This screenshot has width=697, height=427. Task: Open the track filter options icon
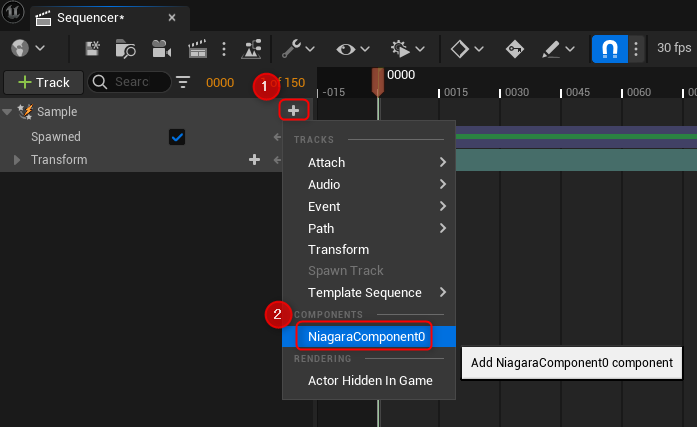183,82
